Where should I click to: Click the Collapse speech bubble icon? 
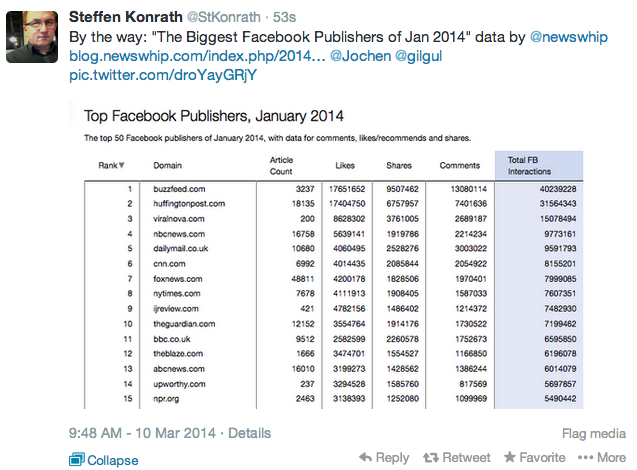(x=77, y=460)
